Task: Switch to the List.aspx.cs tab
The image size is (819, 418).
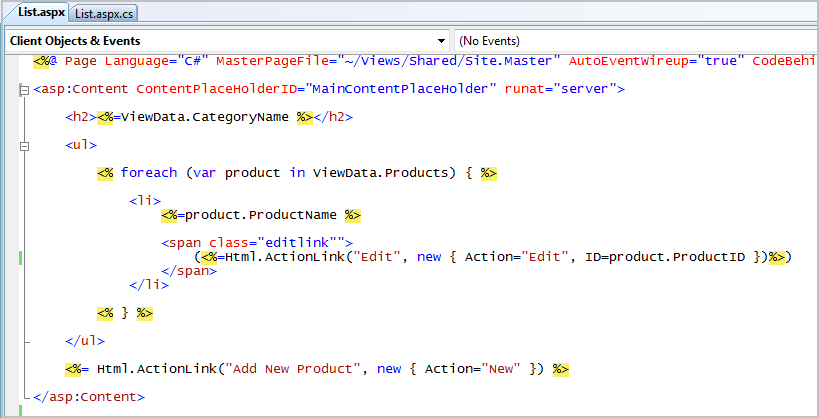Action: tap(104, 14)
